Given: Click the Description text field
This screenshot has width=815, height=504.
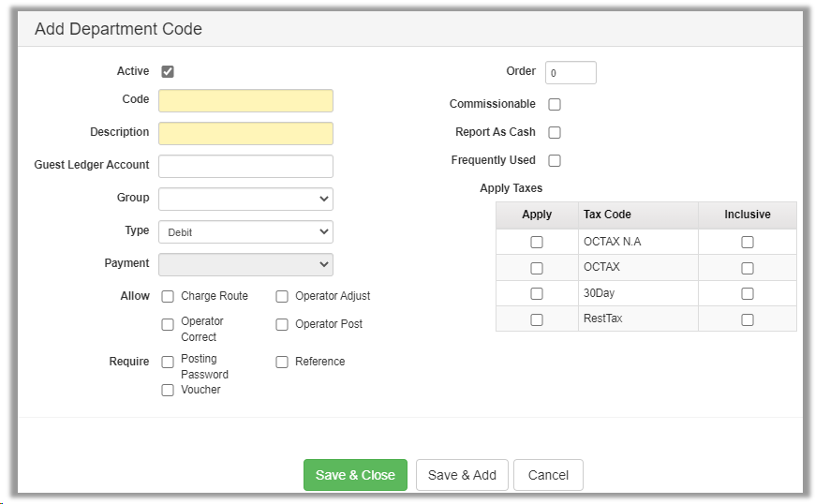Looking at the screenshot, I should click(x=245, y=133).
